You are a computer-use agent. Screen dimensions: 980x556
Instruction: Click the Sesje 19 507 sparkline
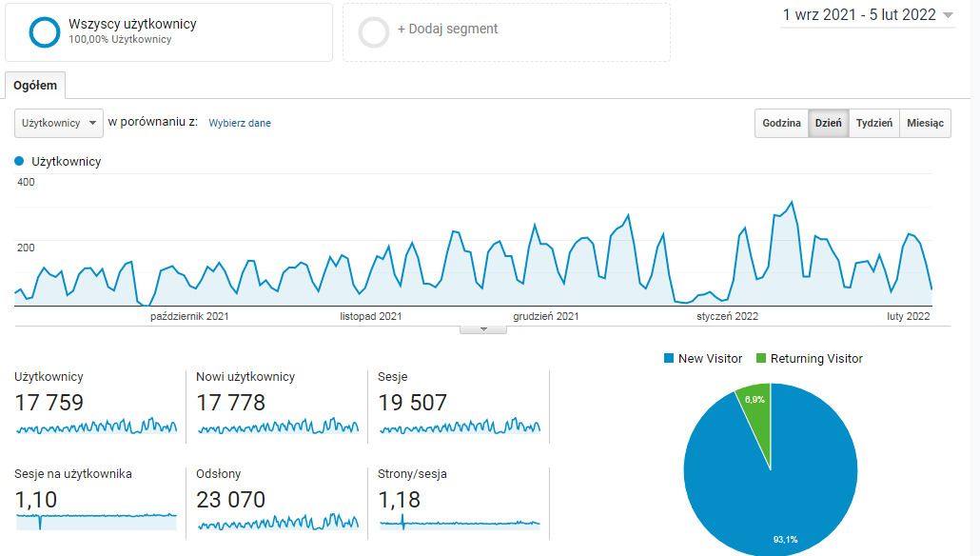click(x=460, y=426)
